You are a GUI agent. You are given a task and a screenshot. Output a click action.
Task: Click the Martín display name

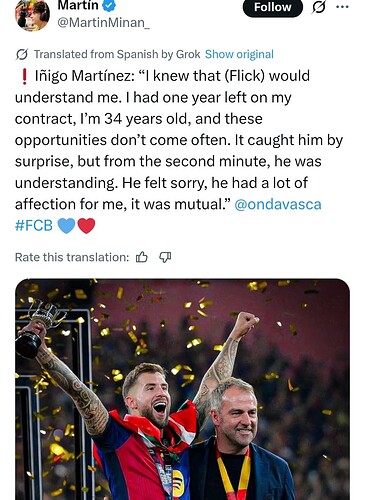click(78, 5)
